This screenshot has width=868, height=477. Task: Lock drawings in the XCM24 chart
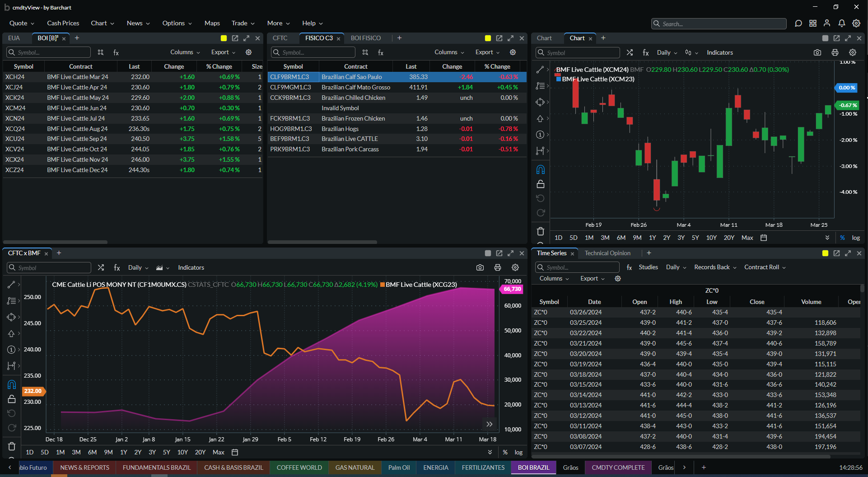(540, 184)
